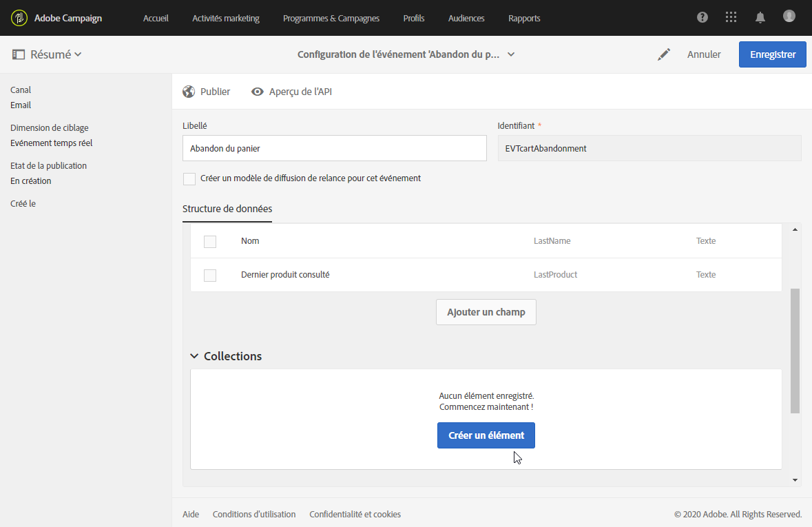Open Aperçu de l'API preview
This screenshot has width=812, height=527.
tap(300, 92)
